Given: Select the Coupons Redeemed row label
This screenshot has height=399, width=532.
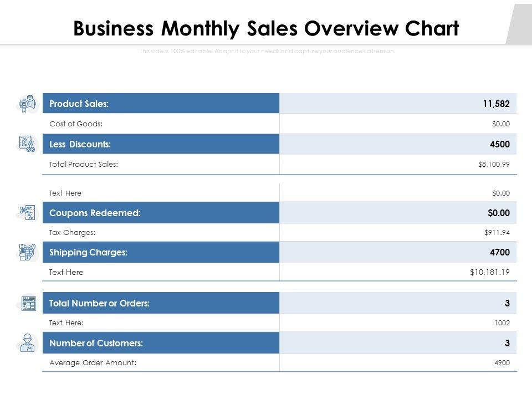Looking at the screenshot, I should point(95,213).
